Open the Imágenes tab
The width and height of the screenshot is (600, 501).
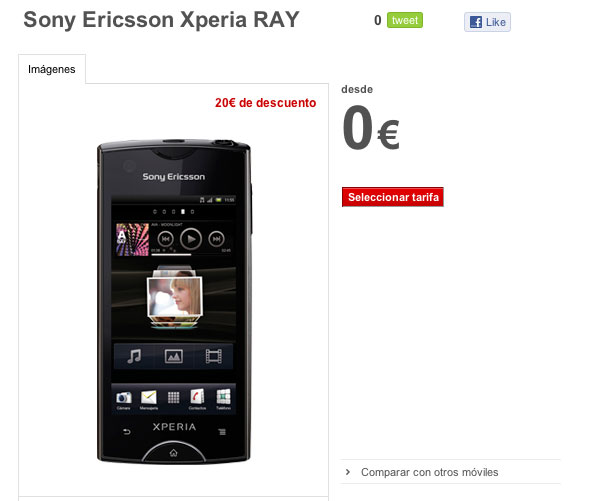(x=52, y=69)
